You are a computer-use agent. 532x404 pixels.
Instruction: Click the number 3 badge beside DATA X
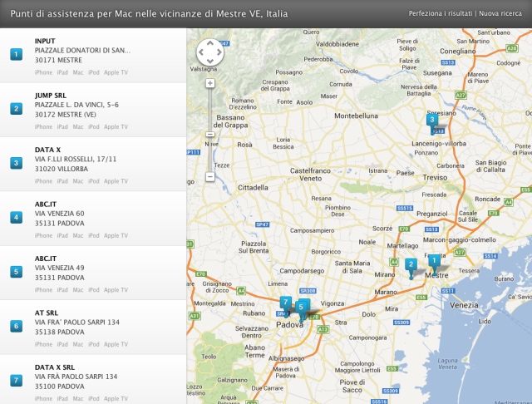pos(16,163)
